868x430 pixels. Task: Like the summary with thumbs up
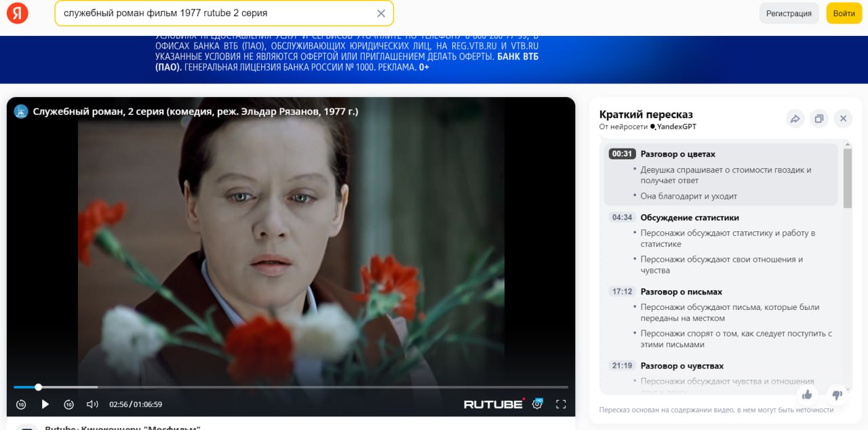(807, 394)
